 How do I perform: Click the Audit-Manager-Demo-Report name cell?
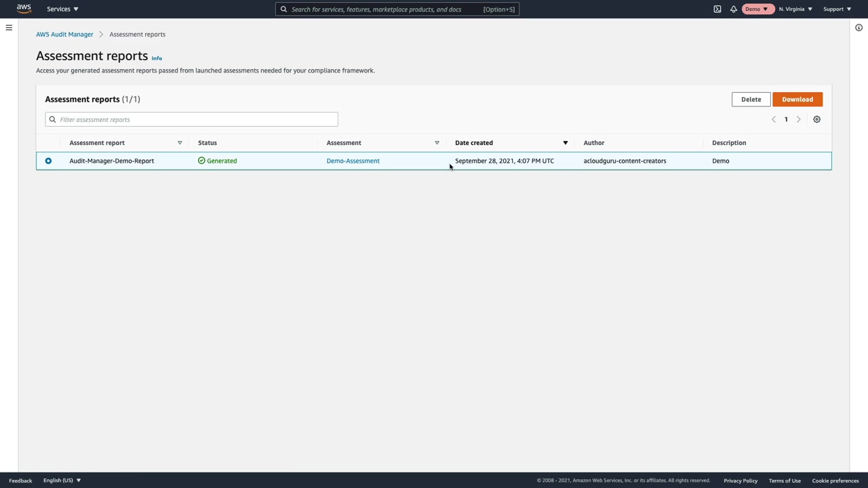[x=111, y=161]
